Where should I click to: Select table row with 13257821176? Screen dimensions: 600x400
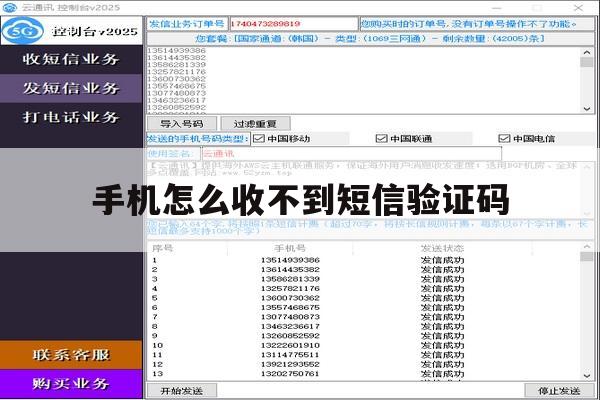click(364, 289)
